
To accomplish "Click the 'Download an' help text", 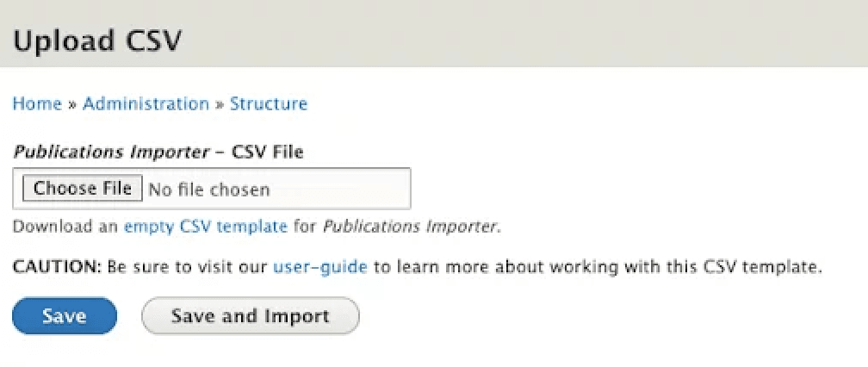I will coord(65,227).
